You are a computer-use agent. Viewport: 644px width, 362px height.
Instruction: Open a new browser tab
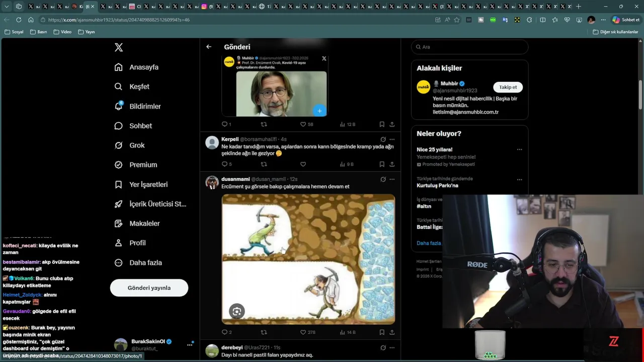579,7
